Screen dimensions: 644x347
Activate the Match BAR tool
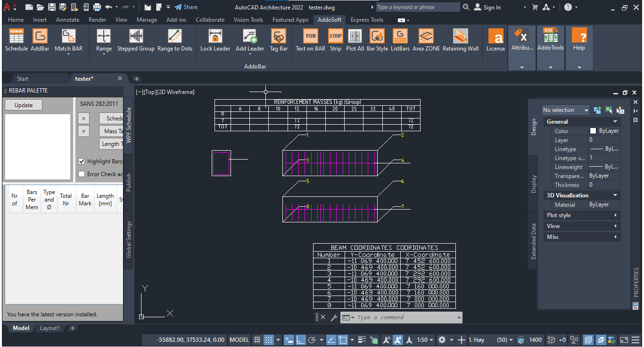[68, 40]
